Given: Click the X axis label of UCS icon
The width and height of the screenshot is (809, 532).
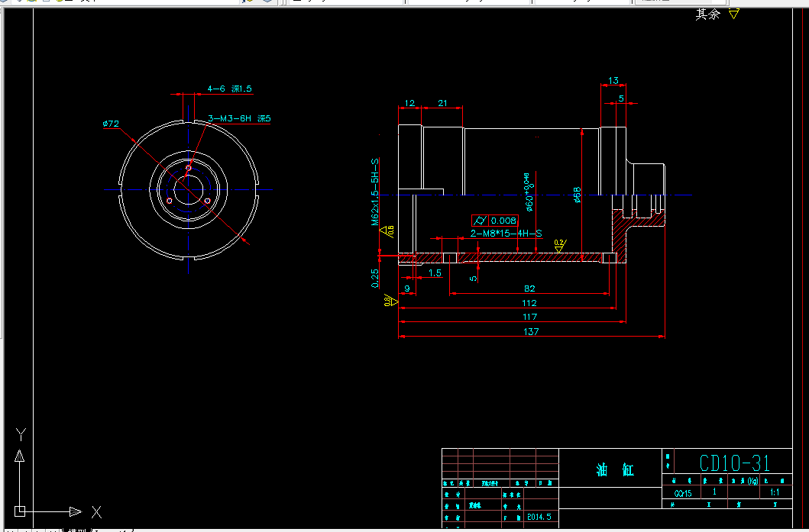Looking at the screenshot, I should pyautogui.click(x=96, y=512).
